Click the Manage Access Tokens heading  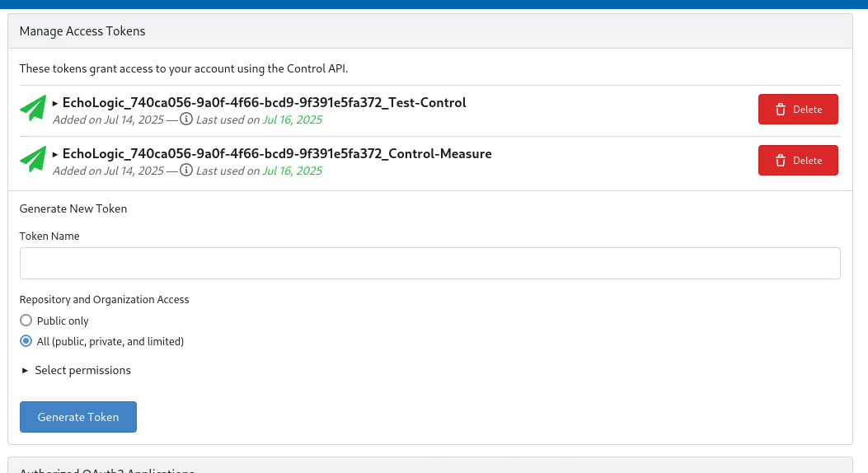(x=82, y=31)
